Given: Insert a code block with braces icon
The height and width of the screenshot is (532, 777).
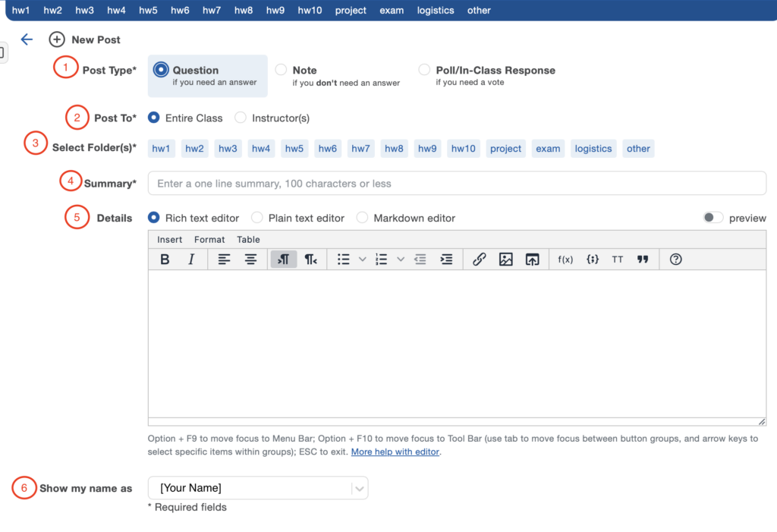Looking at the screenshot, I should click(x=593, y=260).
